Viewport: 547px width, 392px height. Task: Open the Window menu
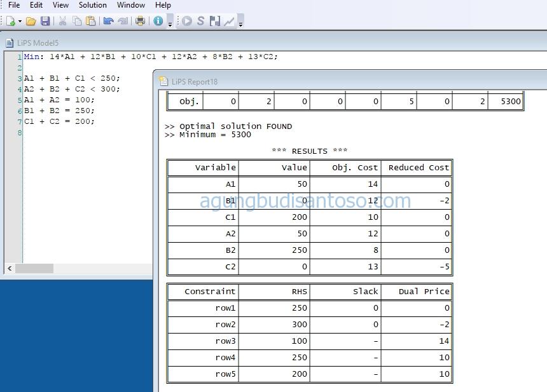pyautogui.click(x=131, y=5)
